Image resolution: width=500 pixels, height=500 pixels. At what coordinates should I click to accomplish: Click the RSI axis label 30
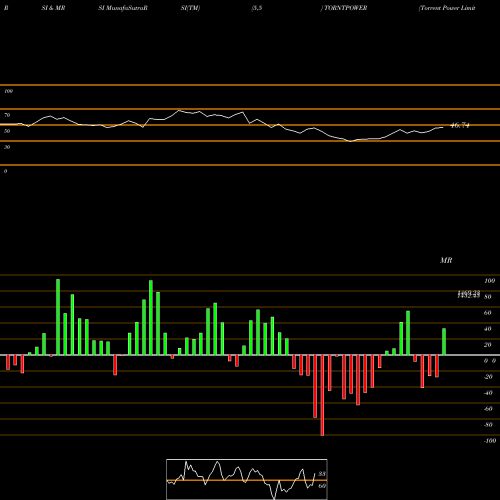pos(7,147)
